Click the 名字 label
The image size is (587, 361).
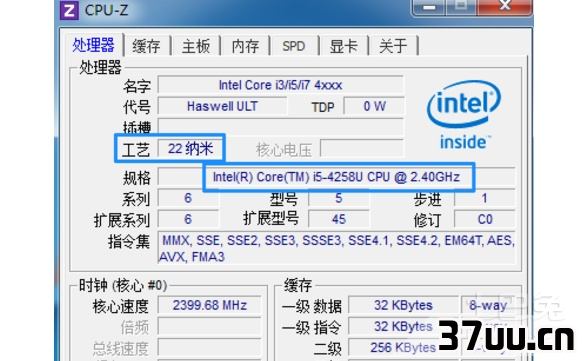[x=137, y=86]
